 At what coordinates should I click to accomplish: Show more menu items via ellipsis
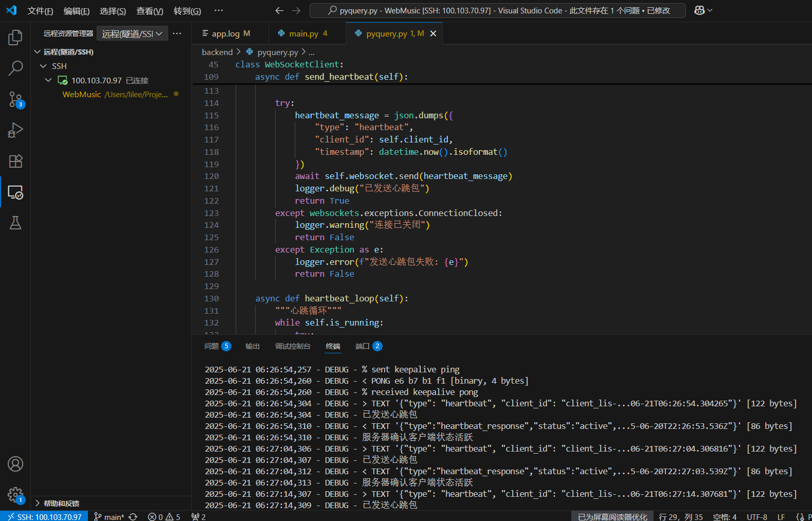219,11
